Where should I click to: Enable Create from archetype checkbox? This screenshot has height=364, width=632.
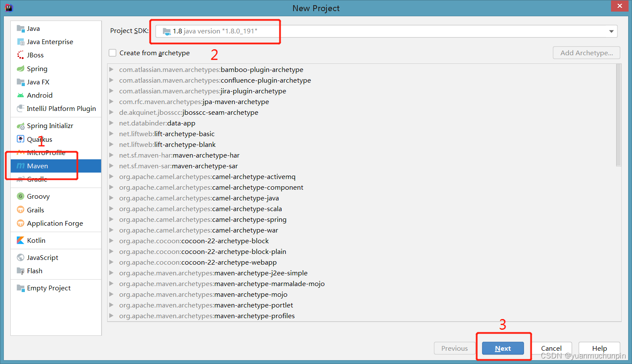tap(113, 53)
